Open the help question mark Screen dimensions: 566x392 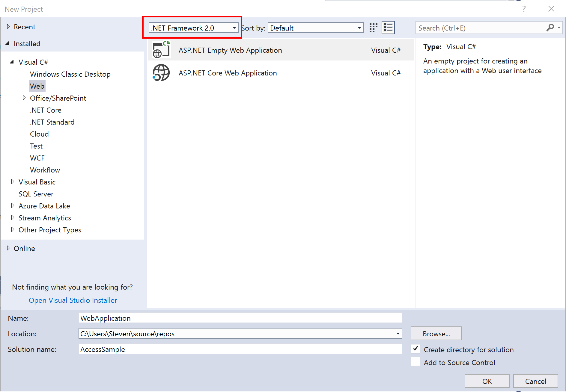pyautogui.click(x=524, y=9)
